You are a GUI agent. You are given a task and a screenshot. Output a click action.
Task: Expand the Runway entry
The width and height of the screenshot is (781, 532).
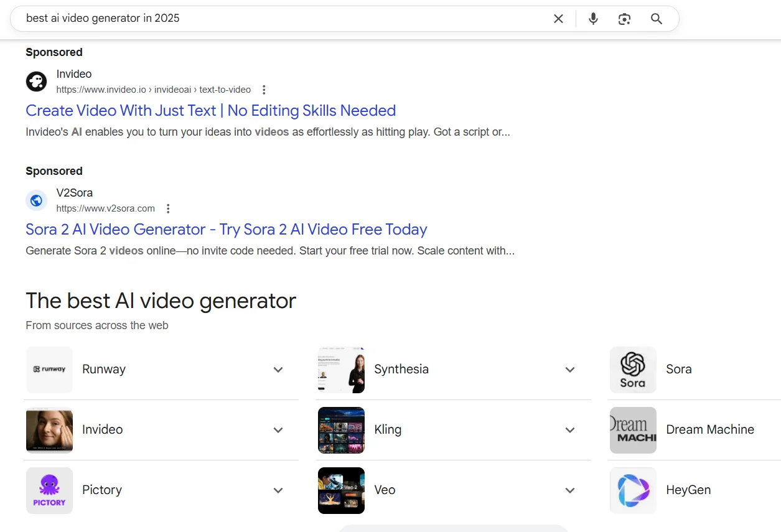click(x=278, y=370)
